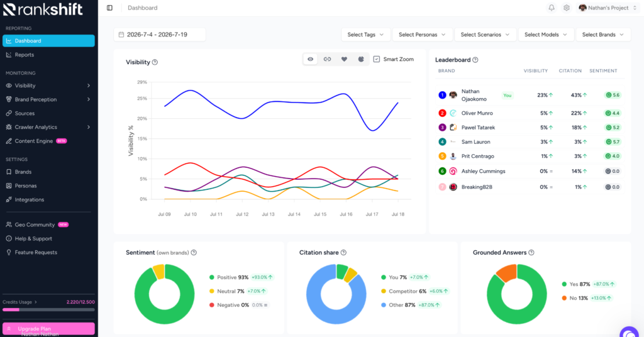Select the pie chart icon view

361,59
